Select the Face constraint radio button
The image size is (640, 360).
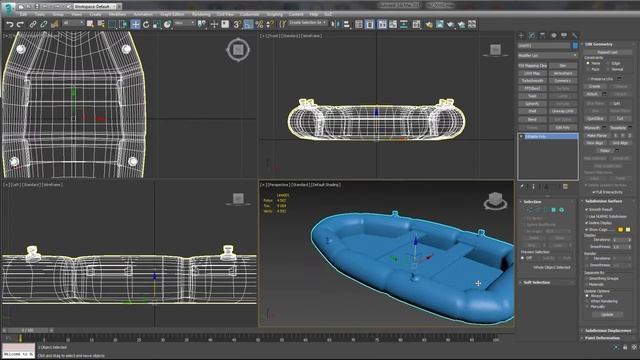click(588, 69)
